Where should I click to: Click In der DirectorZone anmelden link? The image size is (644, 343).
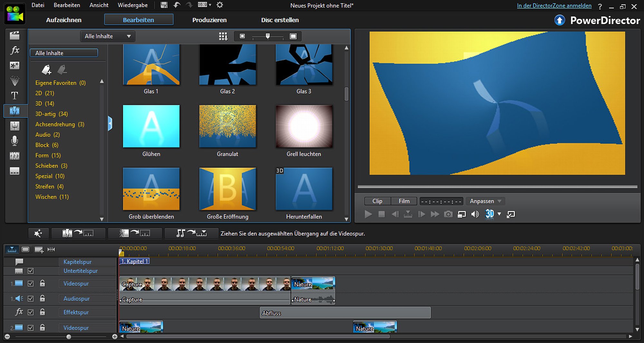(554, 5)
